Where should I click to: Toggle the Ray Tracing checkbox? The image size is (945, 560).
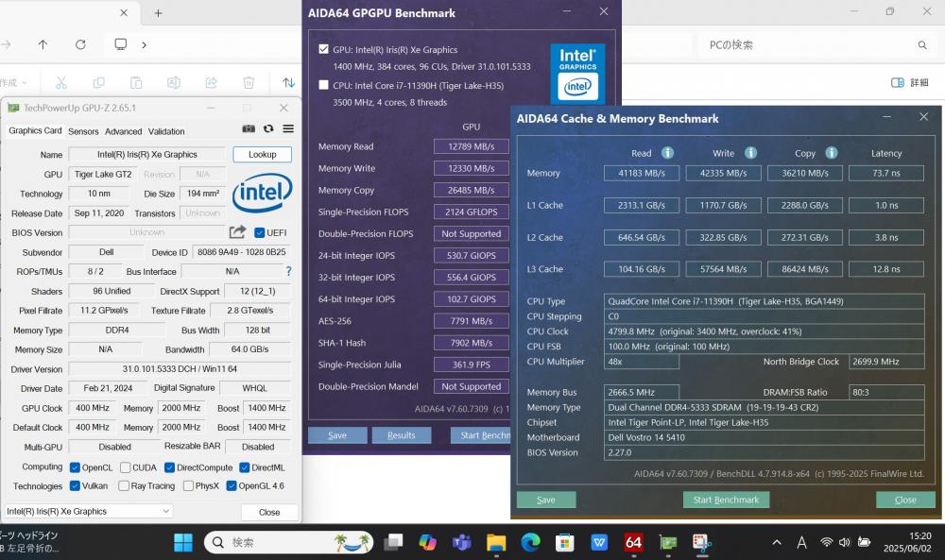(124, 485)
